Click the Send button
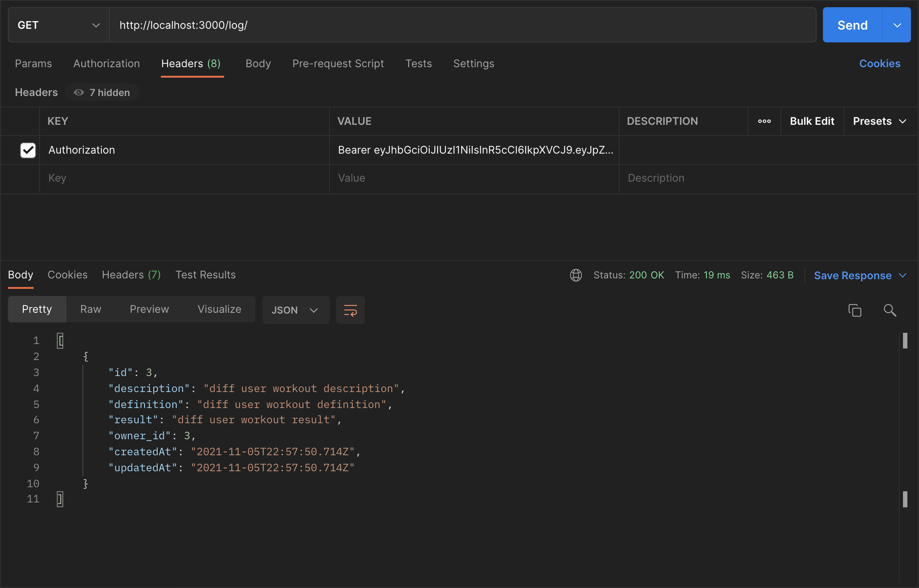 coord(852,25)
